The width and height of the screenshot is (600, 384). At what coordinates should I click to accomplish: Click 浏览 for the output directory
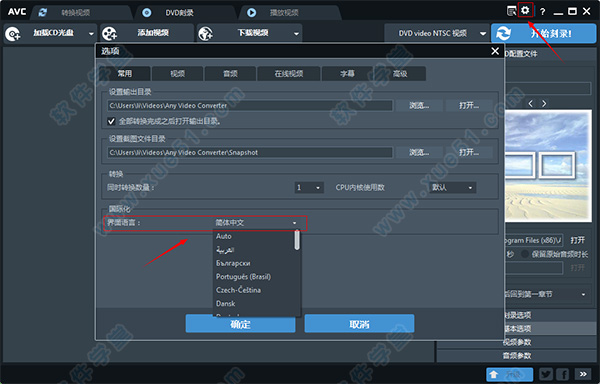click(x=419, y=106)
